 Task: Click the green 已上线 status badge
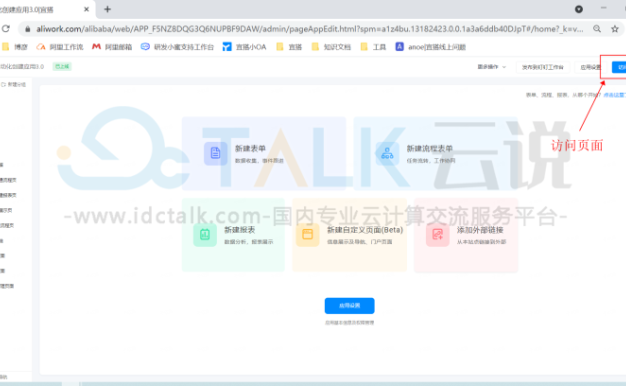(62, 66)
